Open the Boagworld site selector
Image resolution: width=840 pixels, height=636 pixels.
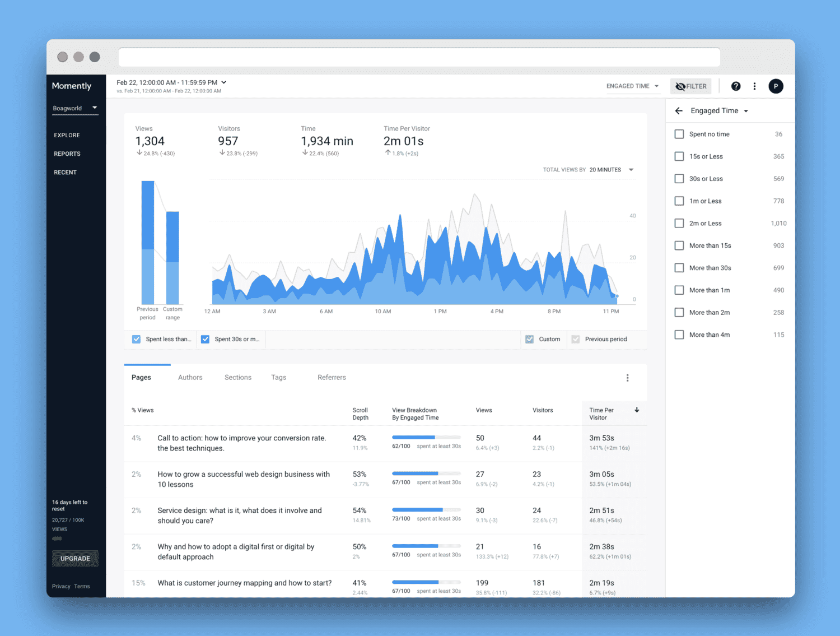click(x=74, y=108)
